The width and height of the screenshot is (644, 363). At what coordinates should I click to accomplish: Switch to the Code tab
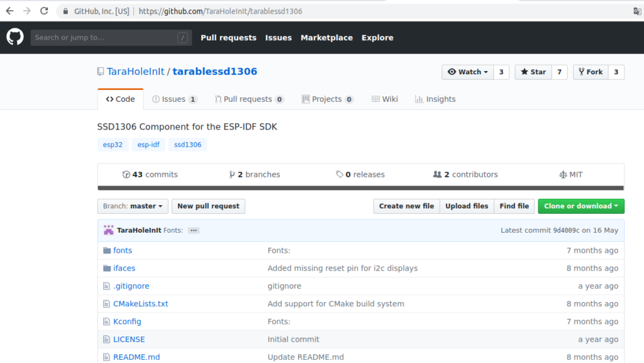[x=120, y=99]
